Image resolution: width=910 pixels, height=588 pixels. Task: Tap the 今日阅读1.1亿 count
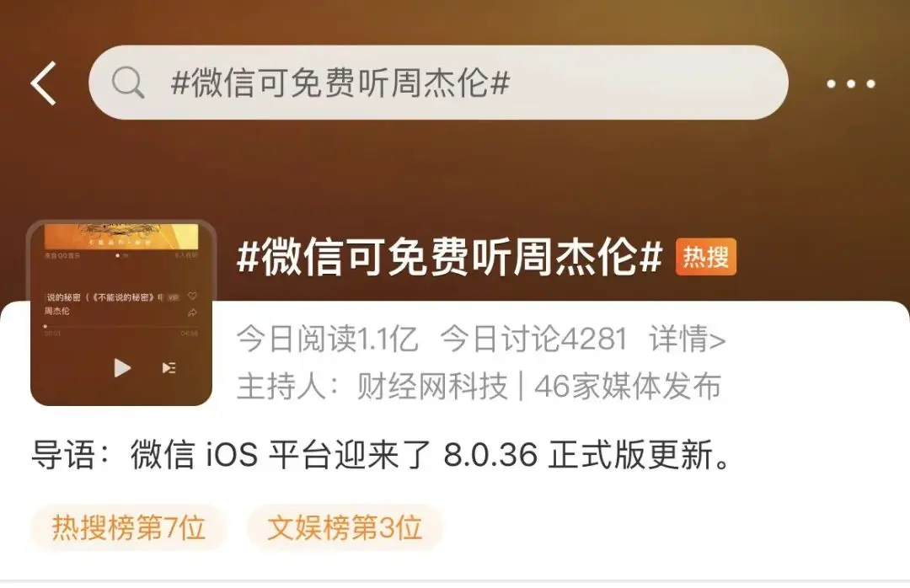coord(327,339)
